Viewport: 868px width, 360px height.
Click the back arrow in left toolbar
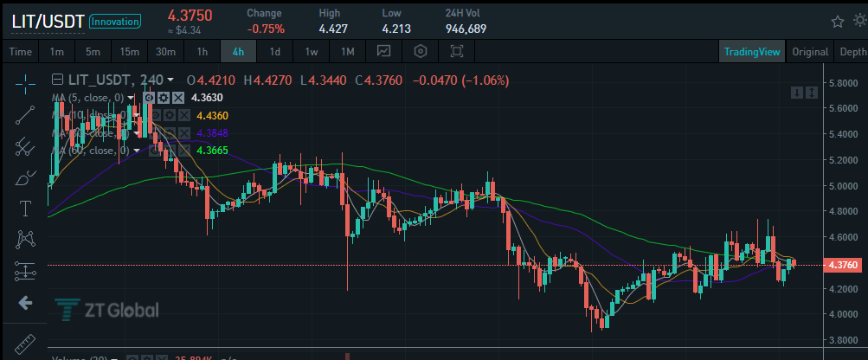[25, 302]
